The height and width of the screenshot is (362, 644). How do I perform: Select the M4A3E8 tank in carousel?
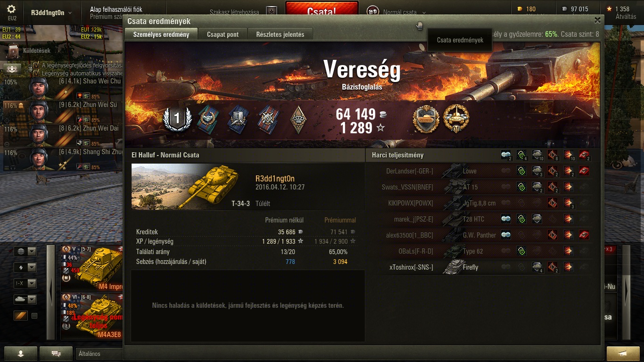[x=91, y=316]
